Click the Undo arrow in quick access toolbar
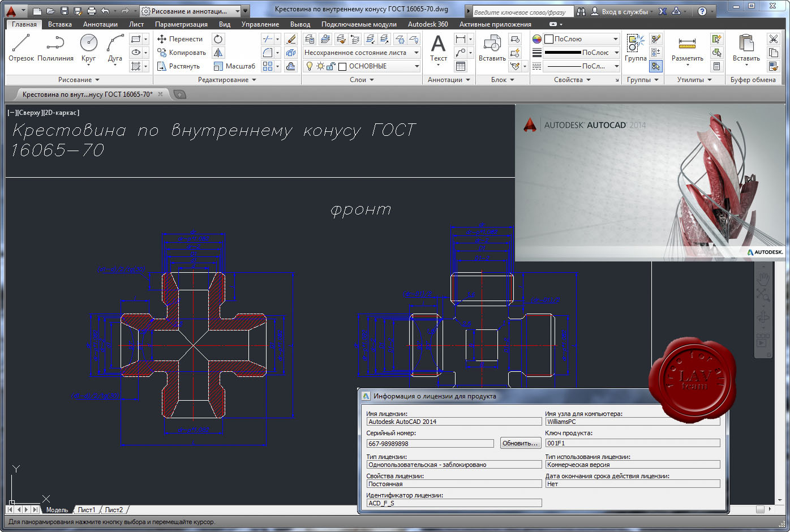Screen dimensions: 790x532 [105, 11]
